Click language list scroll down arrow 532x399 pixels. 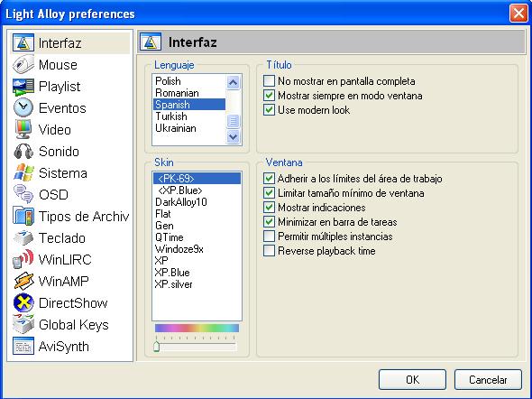point(234,137)
